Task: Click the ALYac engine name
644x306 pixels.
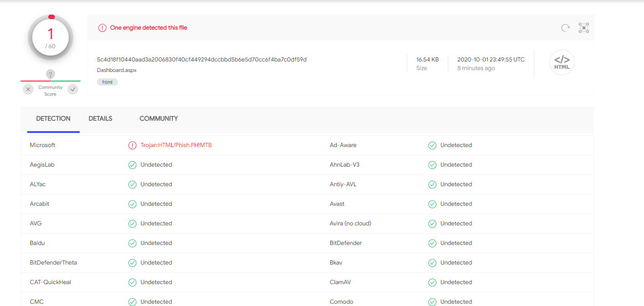Action: (x=38, y=184)
